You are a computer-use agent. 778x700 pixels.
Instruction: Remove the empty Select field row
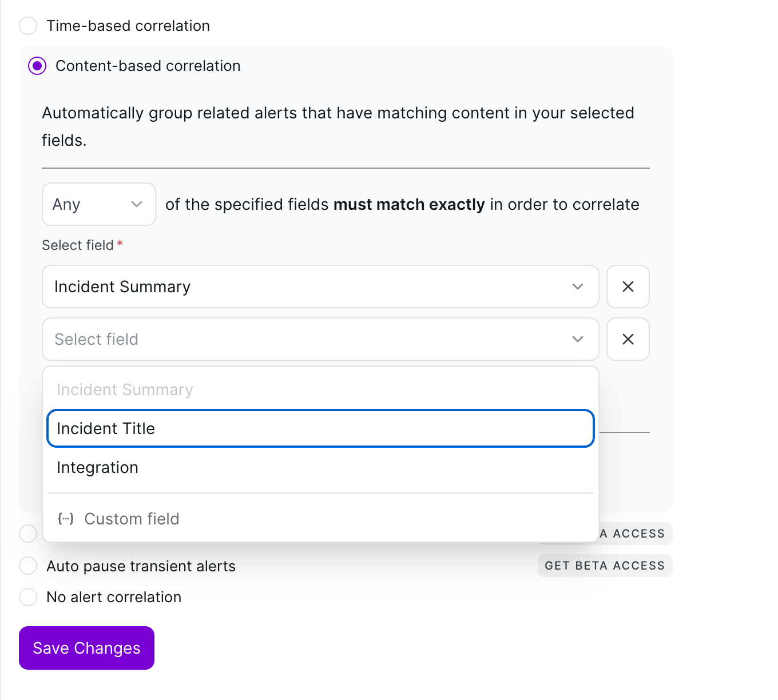[628, 339]
